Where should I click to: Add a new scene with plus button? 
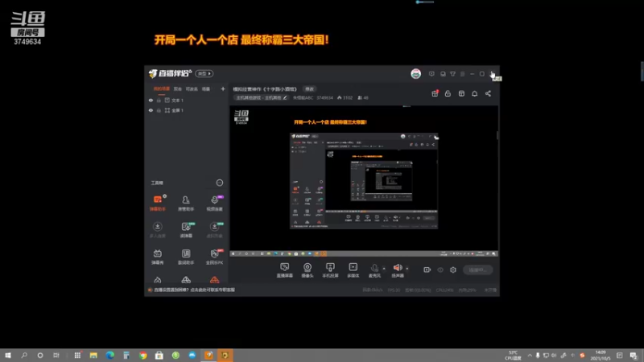[x=223, y=88]
